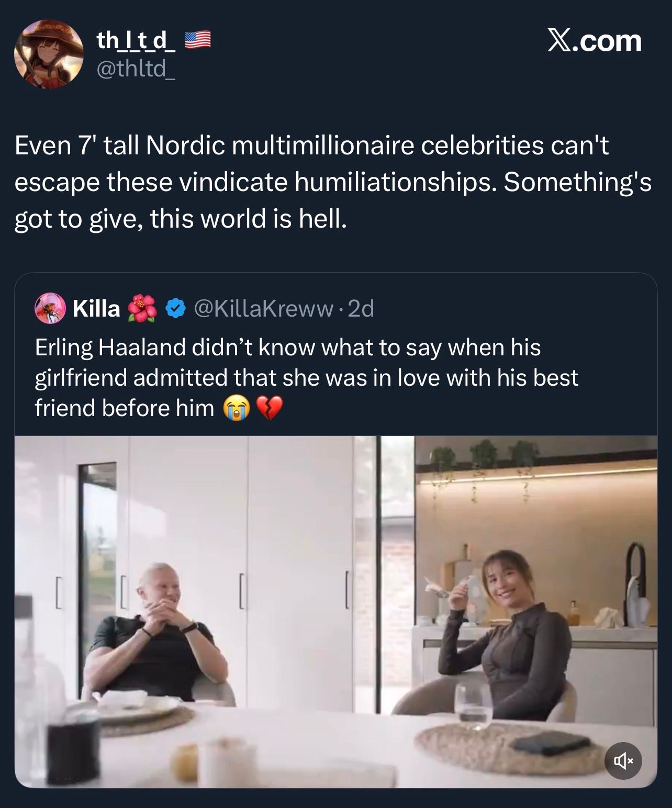The width and height of the screenshot is (672, 808).
Task: Open the thltd_ profile avatar
Action: point(49,54)
